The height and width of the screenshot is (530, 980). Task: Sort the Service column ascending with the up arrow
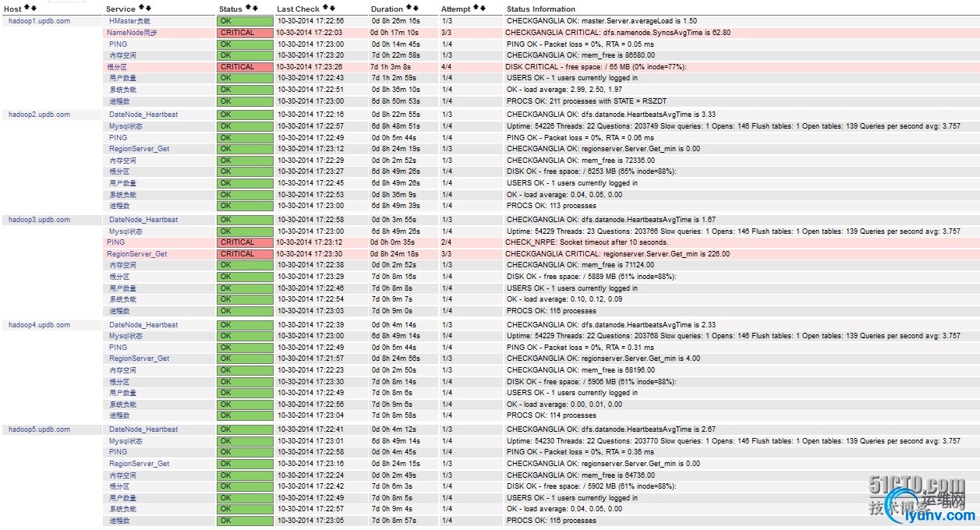(141, 8)
